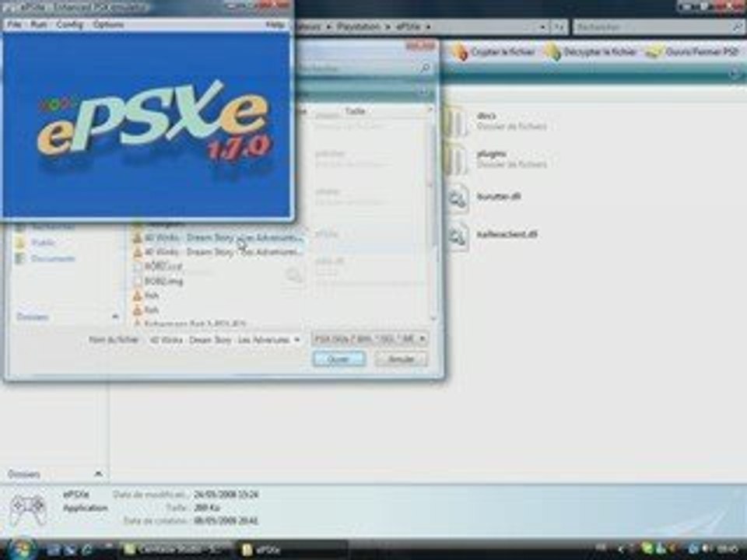This screenshot has width=747, height=560.
Task: Select the second 40 Winks Dream Story file
Action: 218,251
